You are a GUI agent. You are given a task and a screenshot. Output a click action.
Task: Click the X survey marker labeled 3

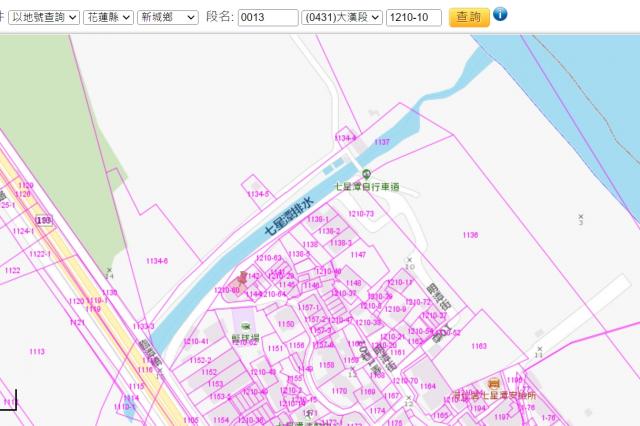pyautogui.click(x=580, y=215)
